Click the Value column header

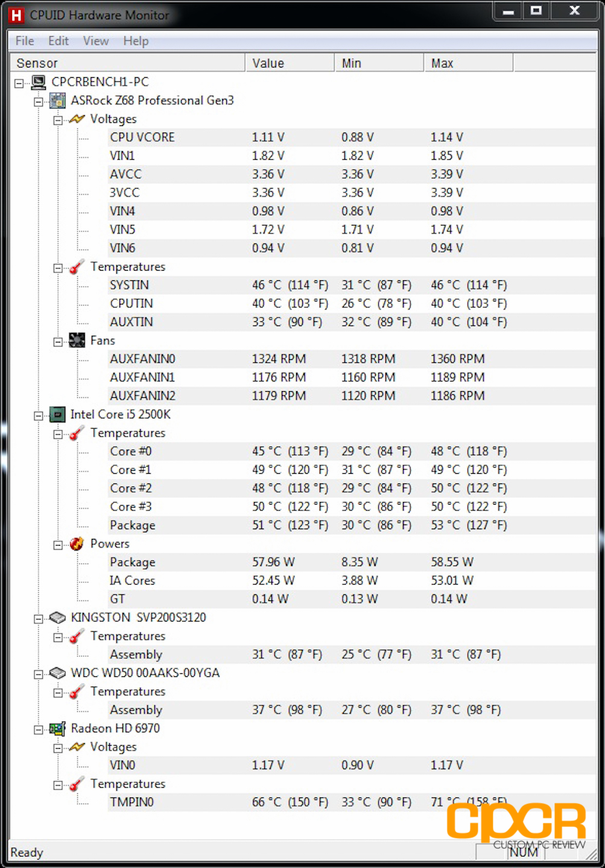pyautogui.click(x=290, y=63)
